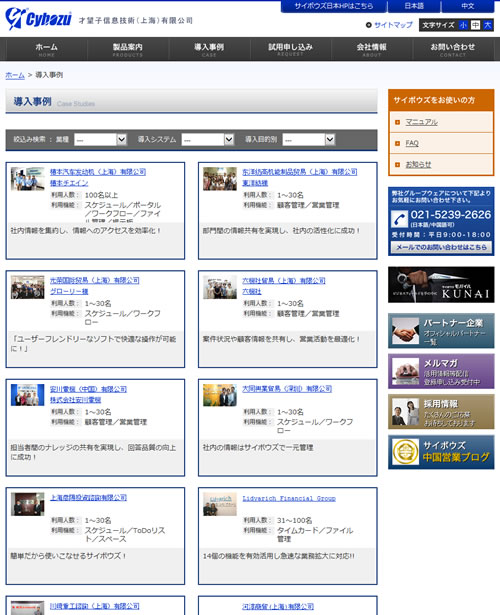
Task: Open the 採用情報 banner
Action: tap(441, 412)
